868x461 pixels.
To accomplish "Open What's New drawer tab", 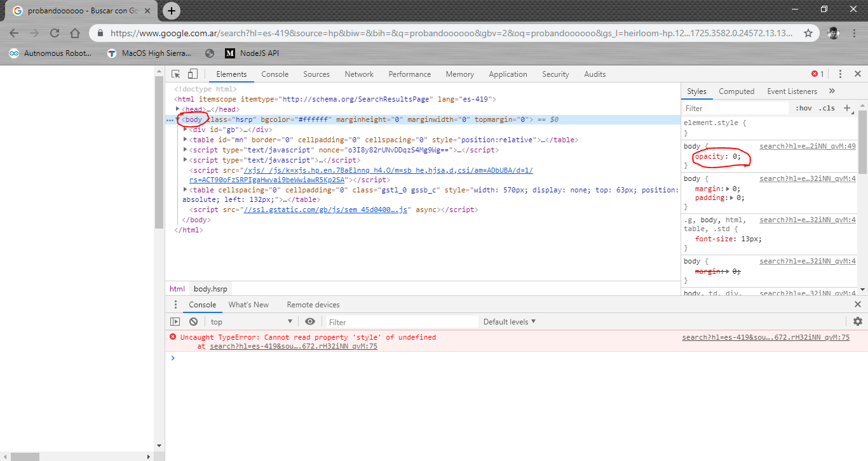I will tap(248, 305).
